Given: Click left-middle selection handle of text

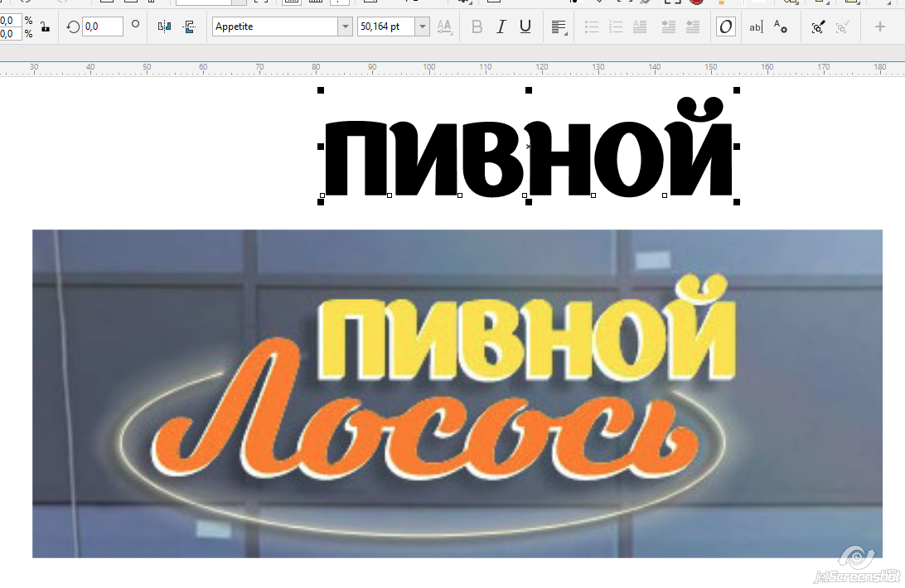Looking at the screenshot, I should 321,147.
